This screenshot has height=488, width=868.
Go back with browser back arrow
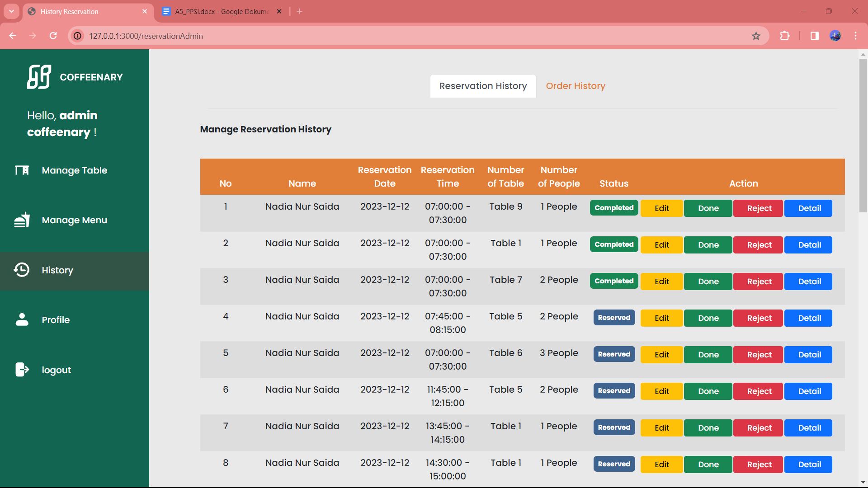[x=13, y=36]
